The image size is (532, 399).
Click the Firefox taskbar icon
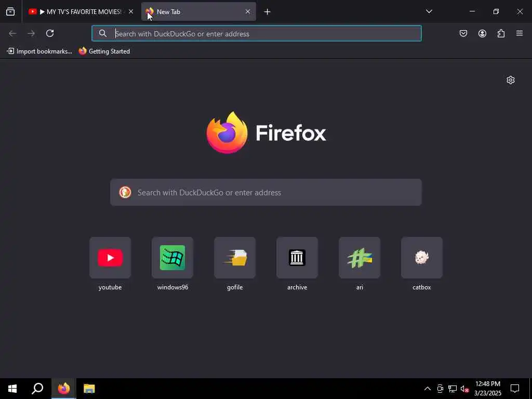click(64, 389)
